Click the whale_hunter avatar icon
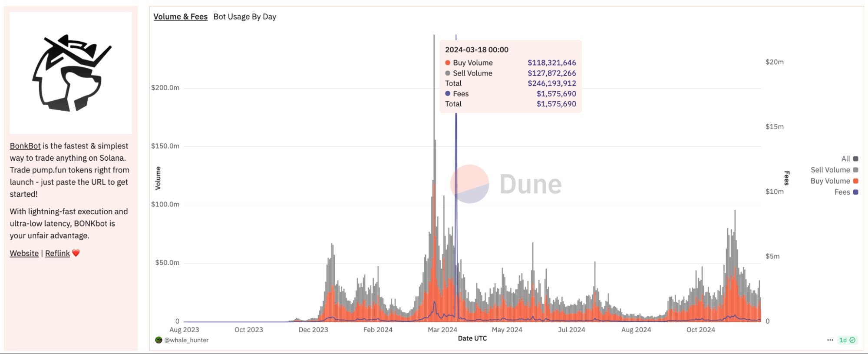The height and width of the screenshot is (354, 868). point(158,340)
